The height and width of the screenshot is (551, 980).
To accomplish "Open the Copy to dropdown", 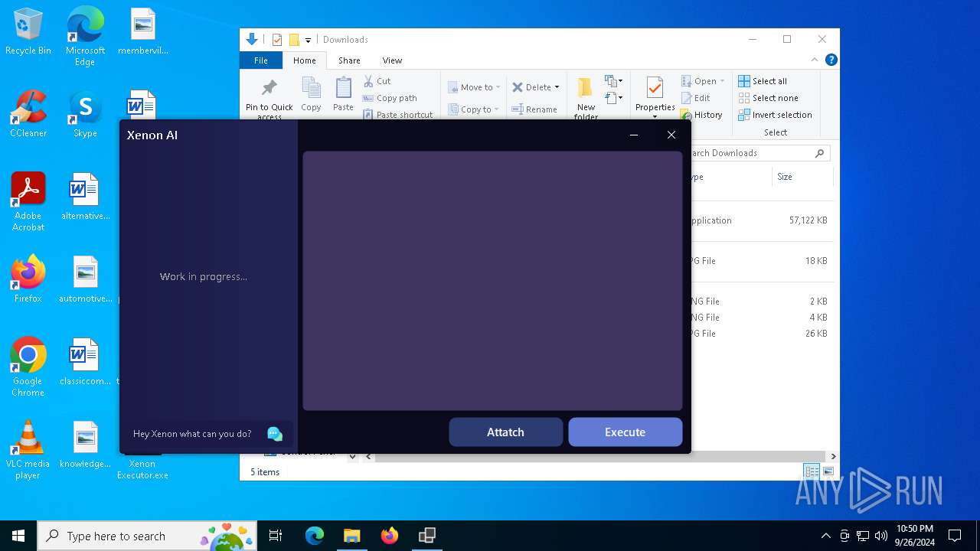I will point(474,109).
